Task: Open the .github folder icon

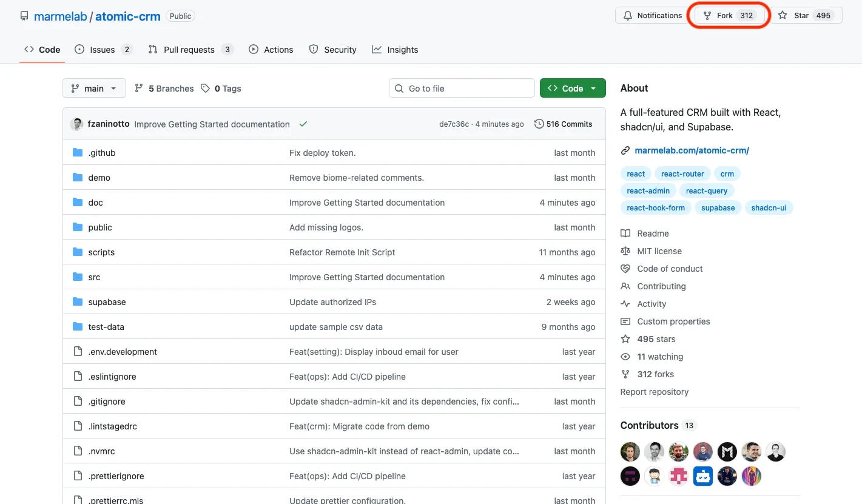Action: (78, 153)
